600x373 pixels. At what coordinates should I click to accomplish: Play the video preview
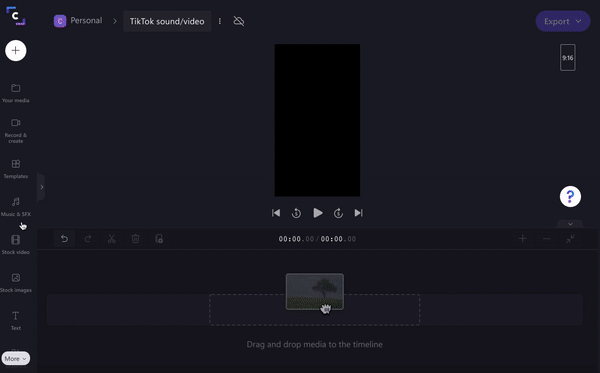[x=318, y=213]
